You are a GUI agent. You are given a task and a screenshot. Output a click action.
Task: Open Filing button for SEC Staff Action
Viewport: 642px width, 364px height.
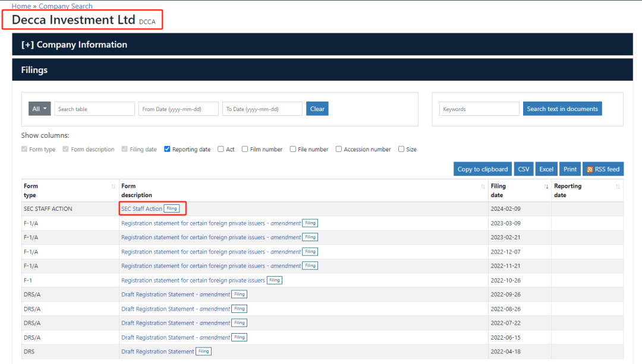[172, 208]
